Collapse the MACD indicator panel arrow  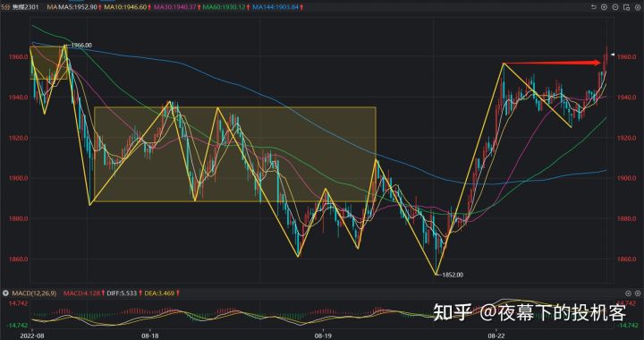5,293
